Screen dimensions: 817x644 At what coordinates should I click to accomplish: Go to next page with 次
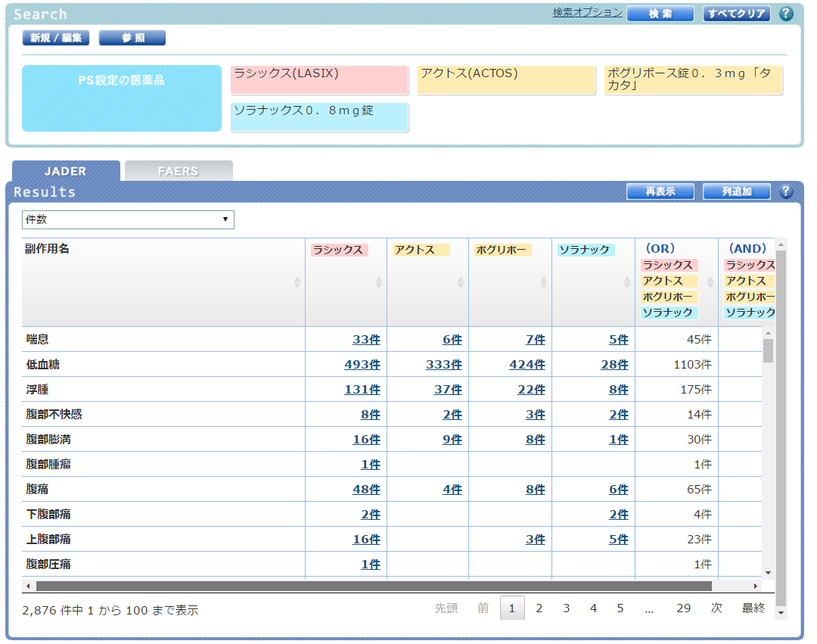tap(716, 608)
